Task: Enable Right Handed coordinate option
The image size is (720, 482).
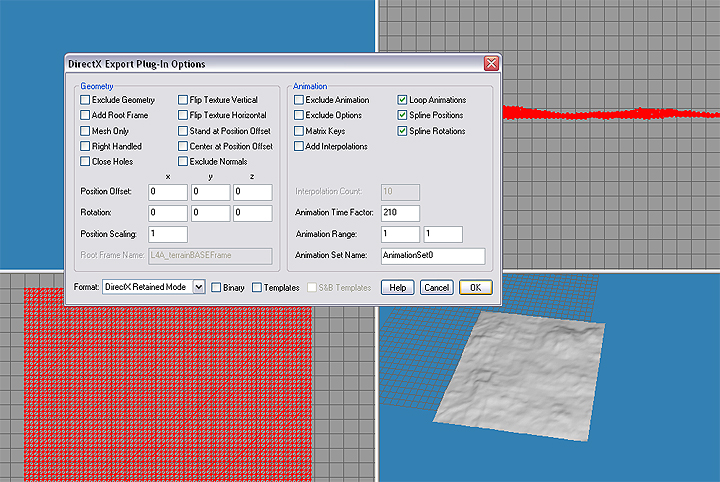Action: (x=85, y=146)
